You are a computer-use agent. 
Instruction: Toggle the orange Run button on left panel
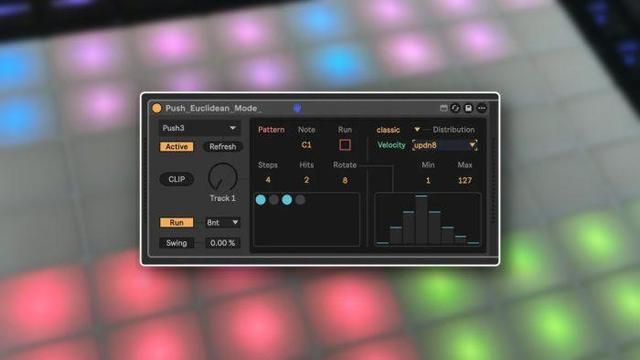[177, 222]
